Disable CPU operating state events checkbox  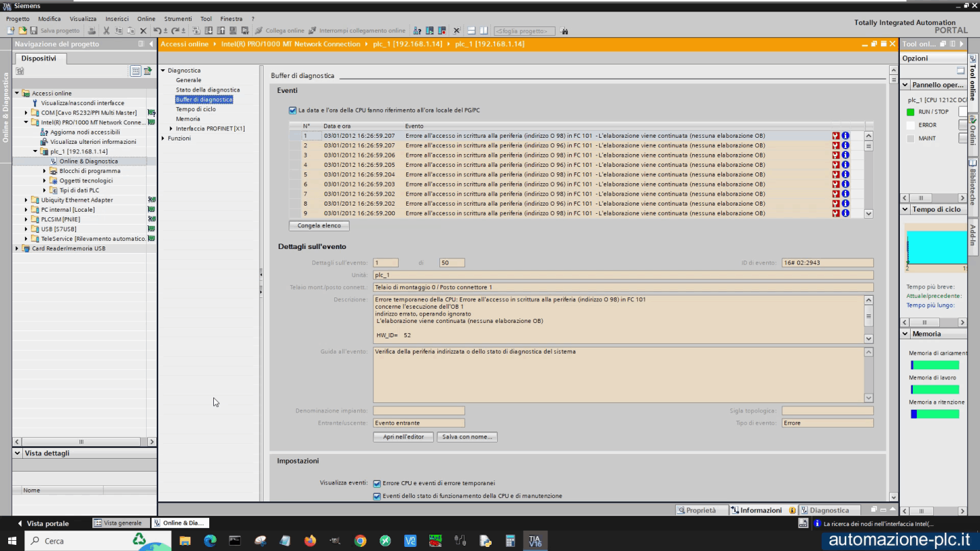(x=377, y=496)
